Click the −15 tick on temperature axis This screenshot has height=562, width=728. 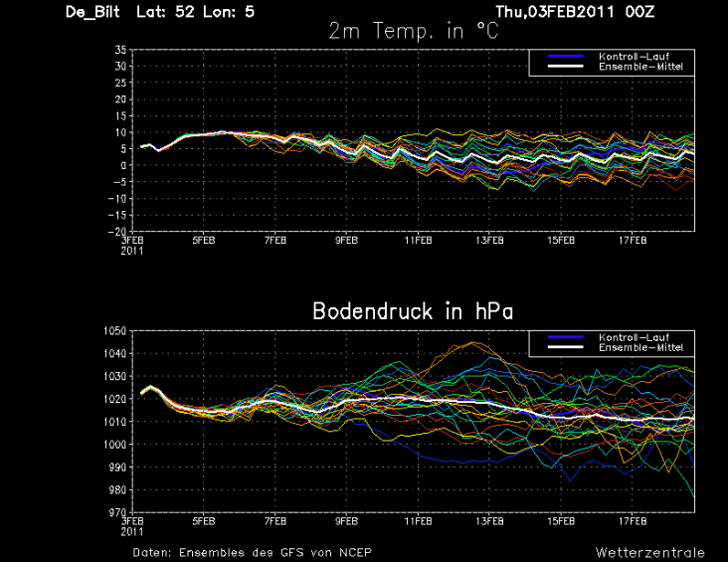coord(117,215)
